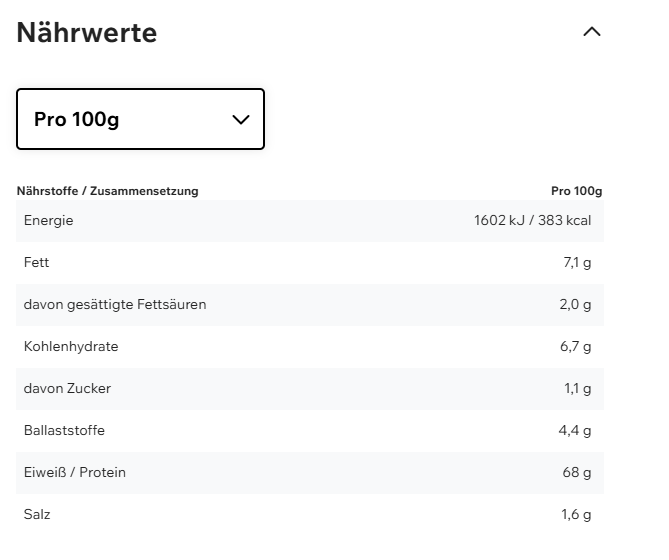Select the davon Zucker row
This screenshot has height=560, width=669.
tap(309, 389)
